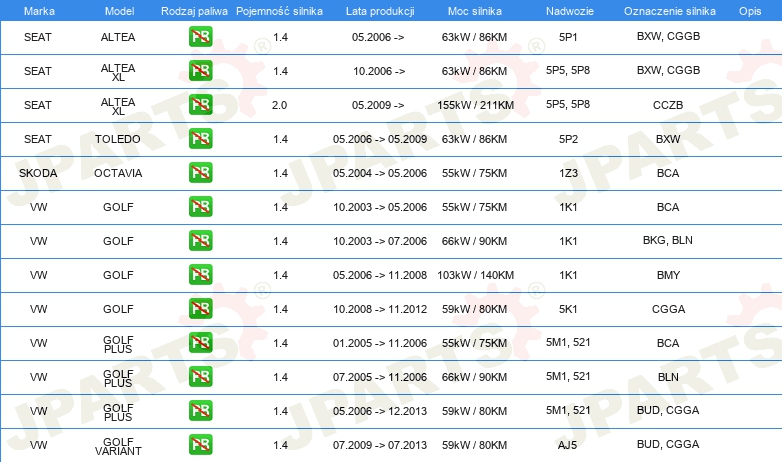The height and width of the screenshot is (462, 782).
Task: Click the Nadwozie column header
Action: pos(570,11)
